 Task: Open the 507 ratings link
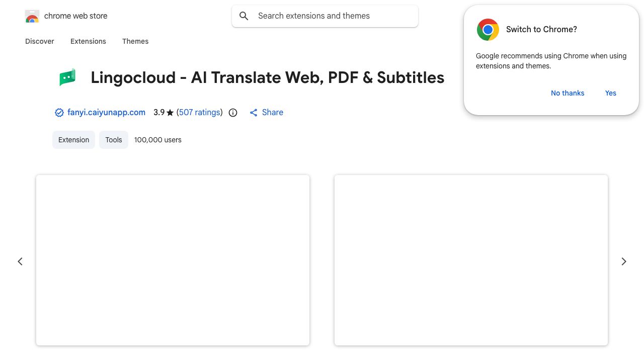200,113
